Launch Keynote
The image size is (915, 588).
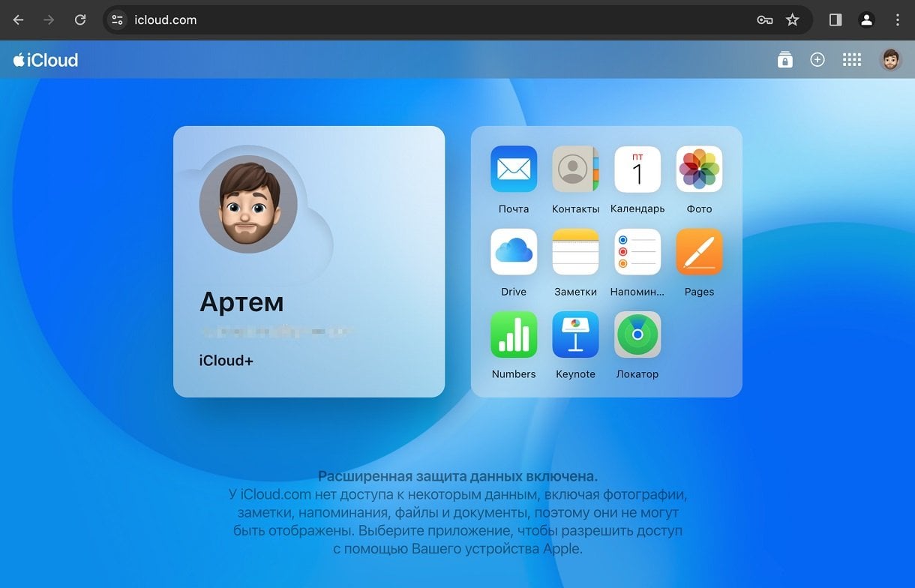pyautogui.click(x=575, y=334)
